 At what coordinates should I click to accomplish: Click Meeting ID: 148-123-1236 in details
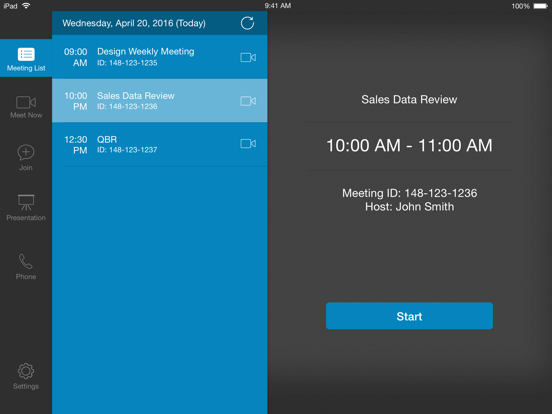409,193
